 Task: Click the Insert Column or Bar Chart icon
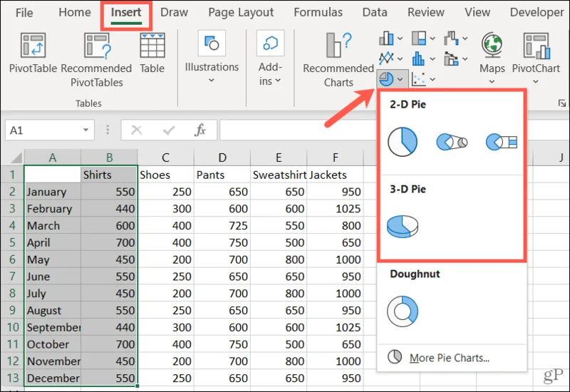[x=386, y=38]
